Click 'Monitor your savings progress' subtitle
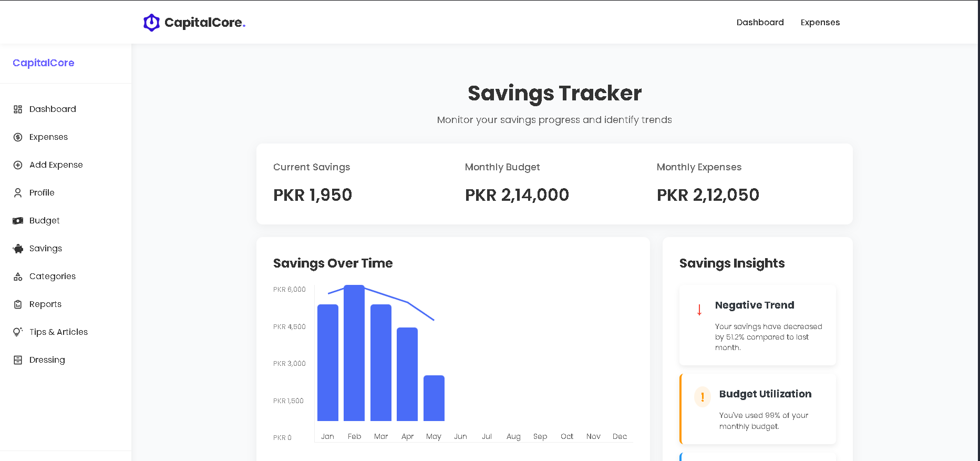Image resolution: width=980 pixels, height=461 pixels. (554, 120)
